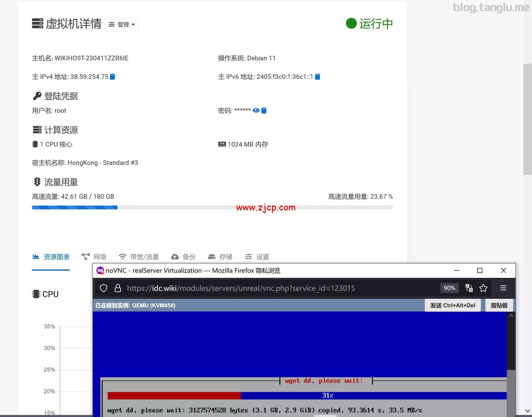This screenshot has width=532, height=417.
Task: Click 已连接到实例: QEMU (KVM458) status text
Action: point(135,305)
